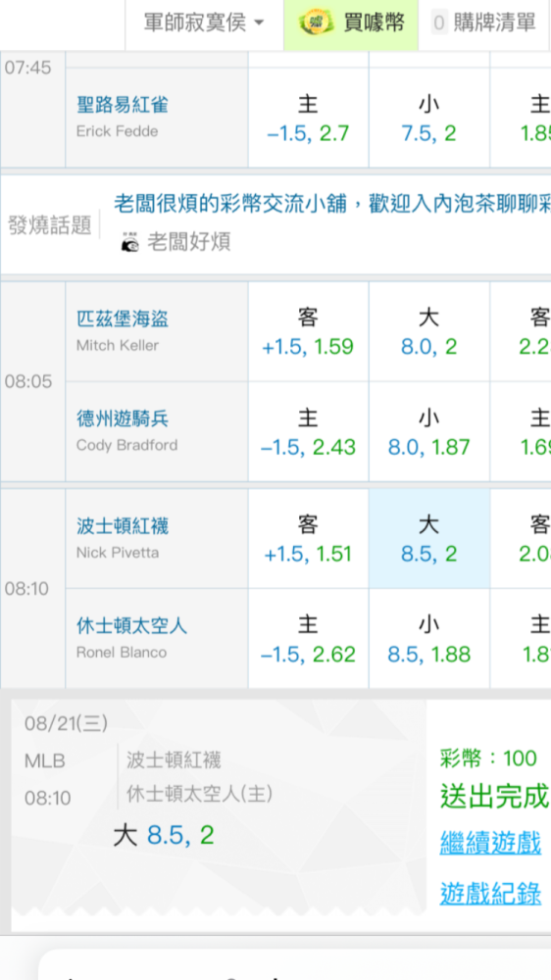Select 德州遊騎兵 home spread -1.5, 2.43
The image size is (551, 980).
coord(308,432)
